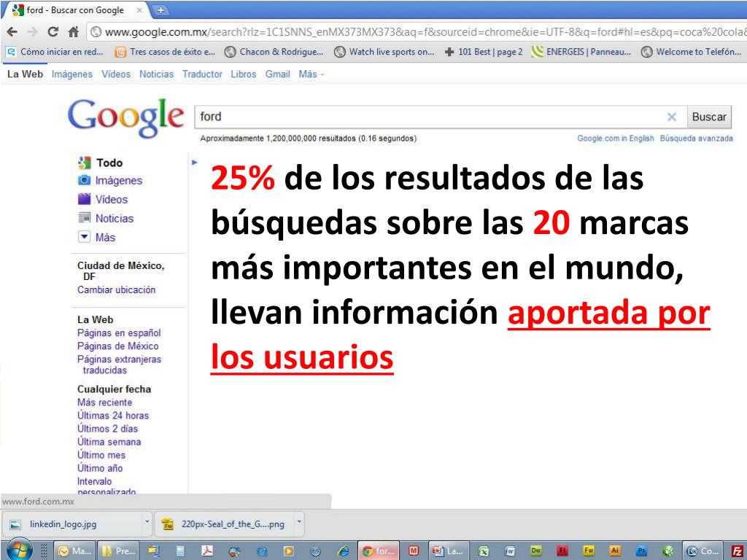The image size is (747, 560).
Task: Choose 'Última semana' filter
Action: pyautogui.click(x=109, y=442)
